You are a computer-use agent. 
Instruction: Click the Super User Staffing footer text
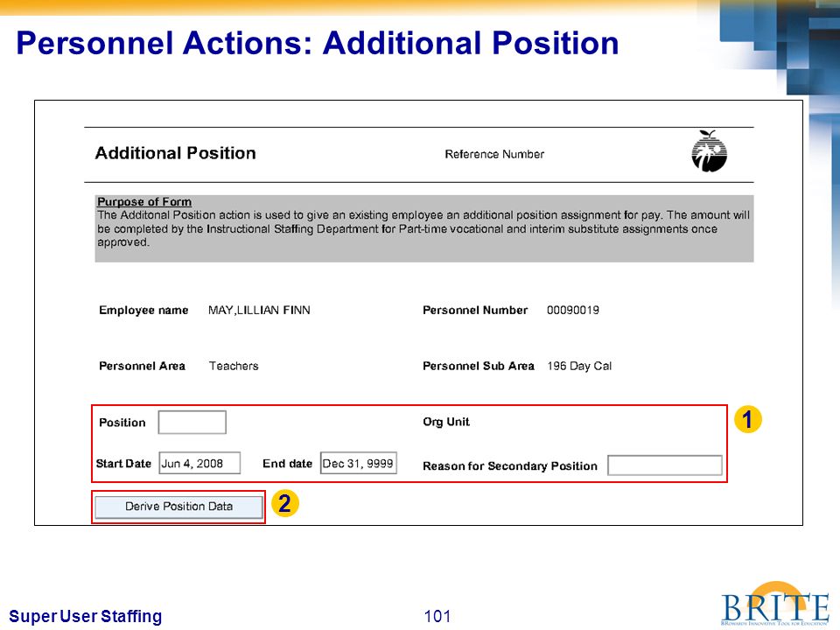[85, 616]
